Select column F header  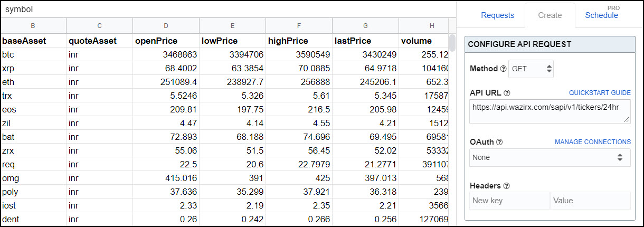point(299,25)
